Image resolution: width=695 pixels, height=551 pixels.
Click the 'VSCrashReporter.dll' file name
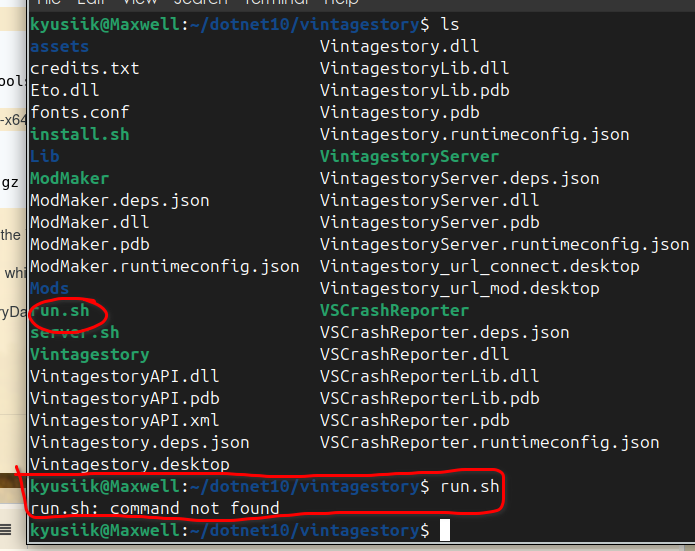[414, 354]
